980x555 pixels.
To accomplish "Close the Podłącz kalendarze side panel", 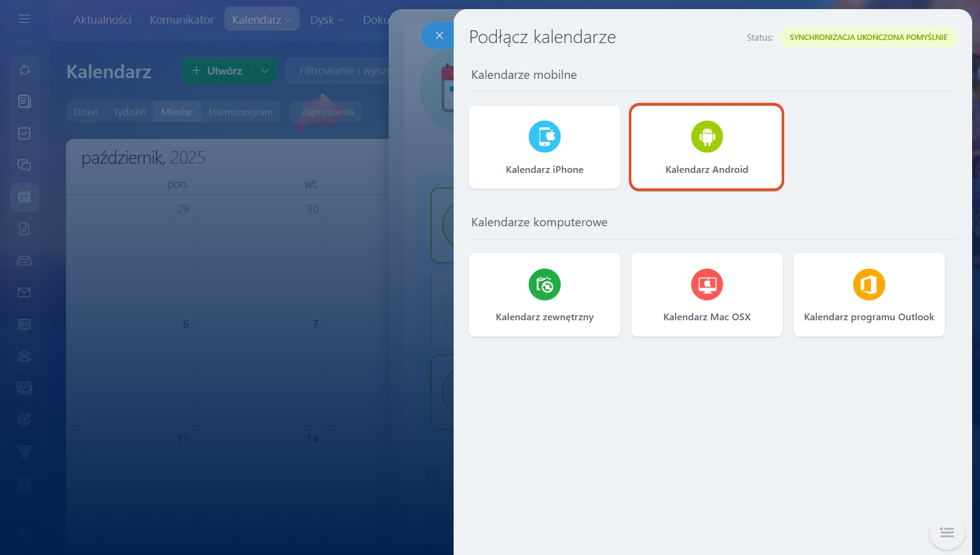I will [439, 36].
